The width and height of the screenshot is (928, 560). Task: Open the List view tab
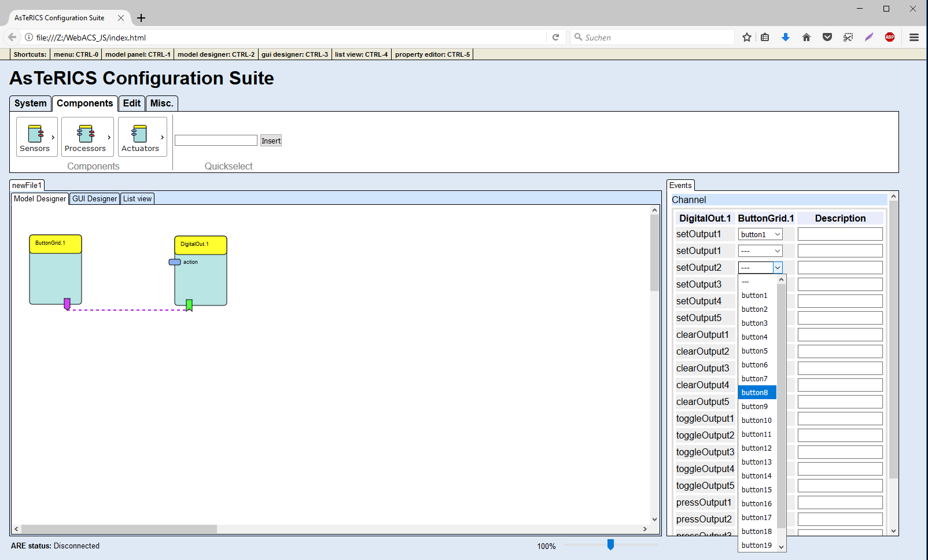point(138,199)
